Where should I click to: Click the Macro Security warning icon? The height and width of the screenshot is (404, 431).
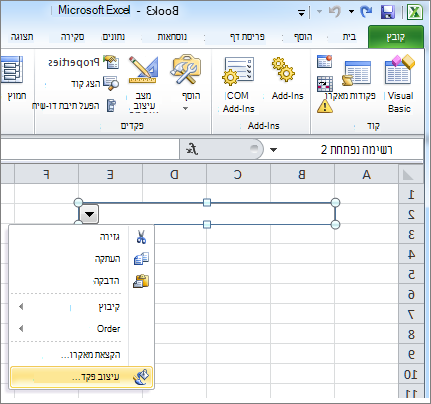tap(324, 106)
